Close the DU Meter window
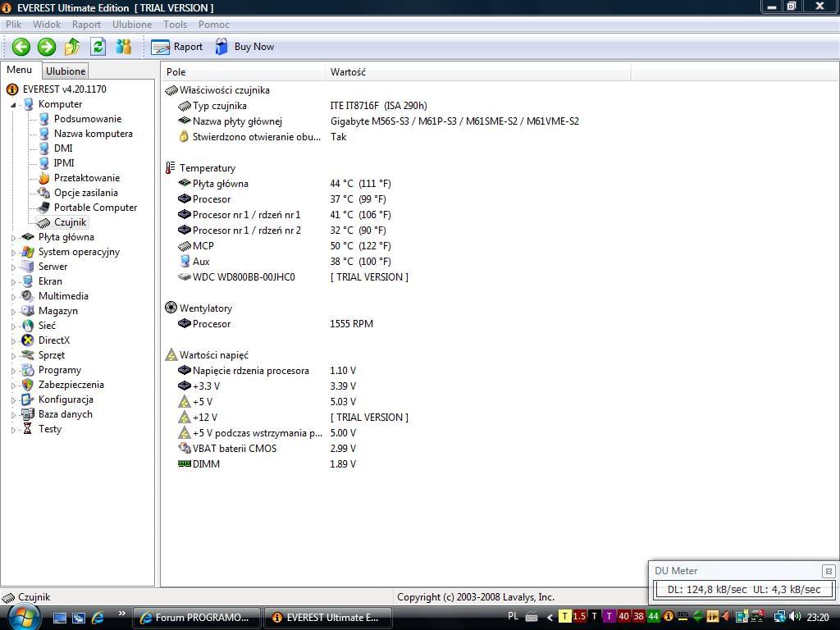Screen dimensions: 840x630 tap(829, 571)
